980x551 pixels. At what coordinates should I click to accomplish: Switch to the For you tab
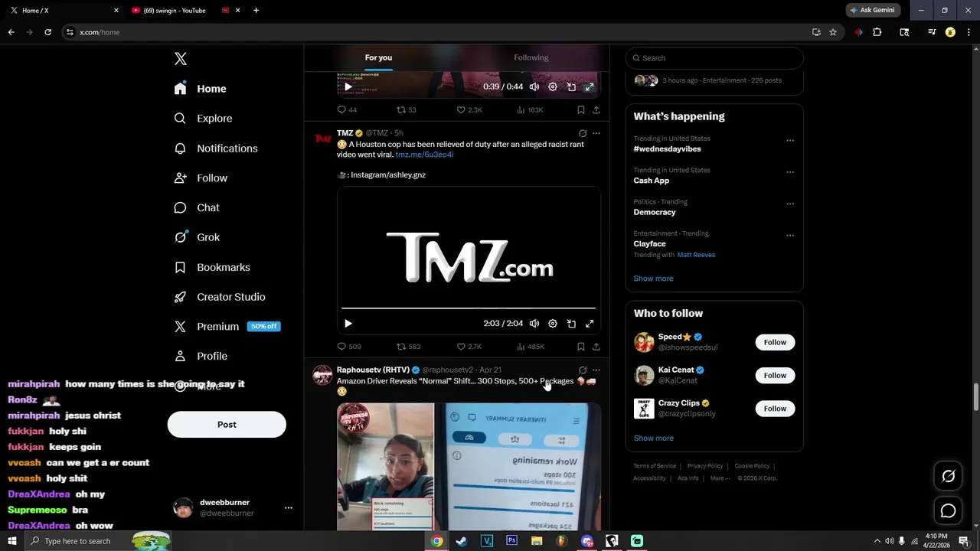[378, 57]
